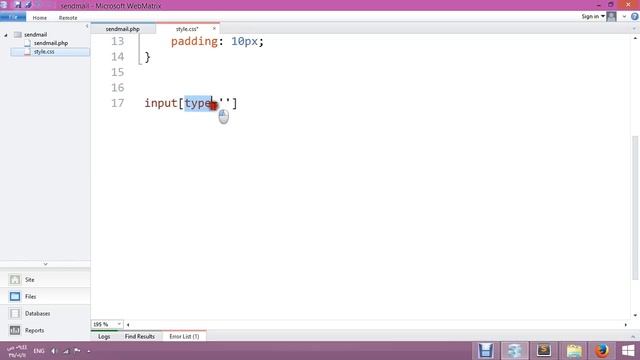Viewport: 640px width, 360px height.
Task: Open the Reports workspace
Action: pos(45,330)
